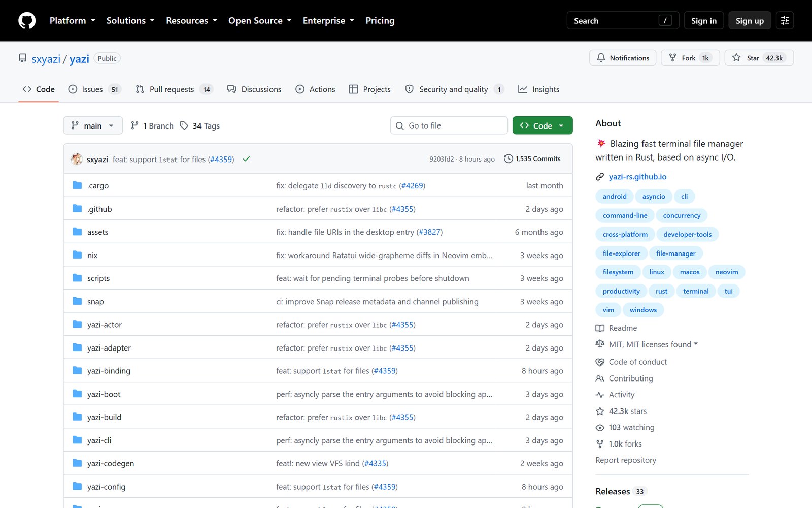
Task: Click the folder icon for yazi-boot
Action: tap(77, 394)
